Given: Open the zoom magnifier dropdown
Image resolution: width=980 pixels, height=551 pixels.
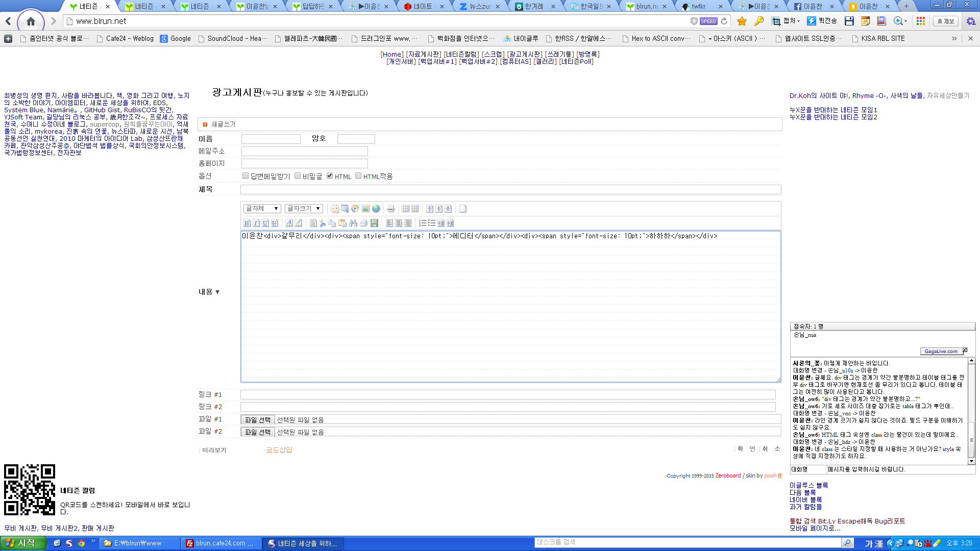Looking at the screenshot, I should point(900,21).
